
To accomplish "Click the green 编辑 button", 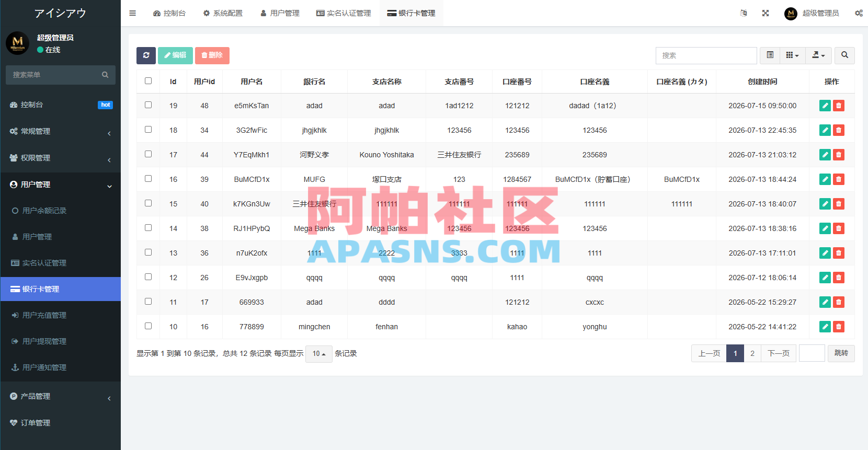I will [175, 55].
